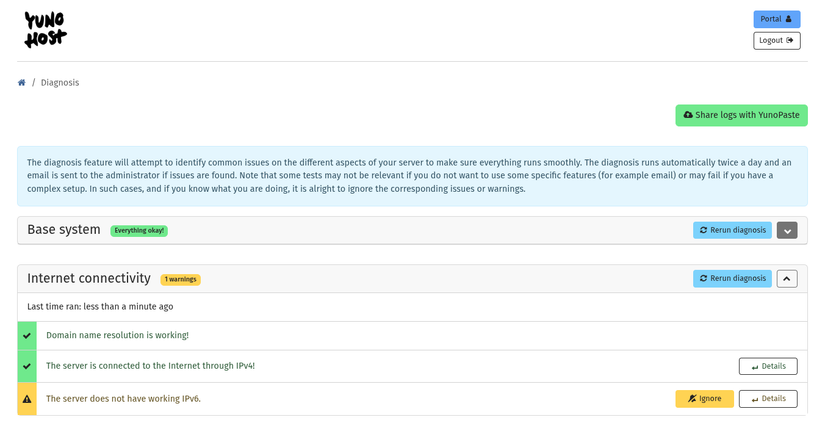Expand the Base system section

click(787, 230)
